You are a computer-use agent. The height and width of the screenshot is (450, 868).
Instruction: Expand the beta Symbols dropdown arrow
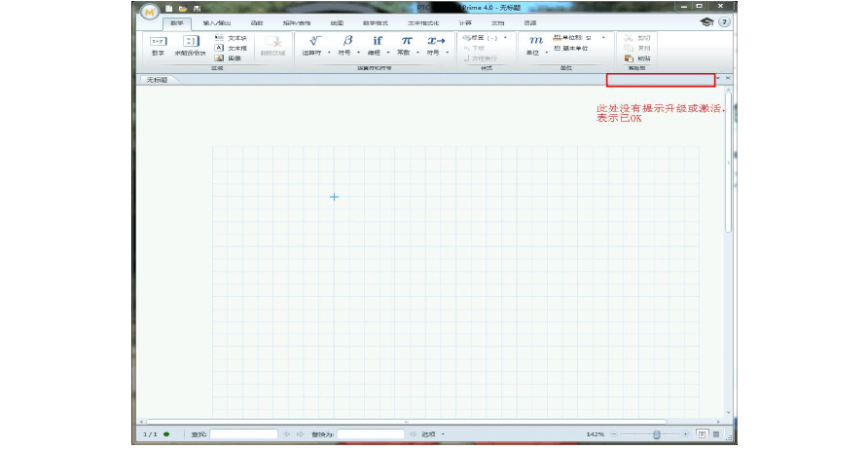(358, 53)
